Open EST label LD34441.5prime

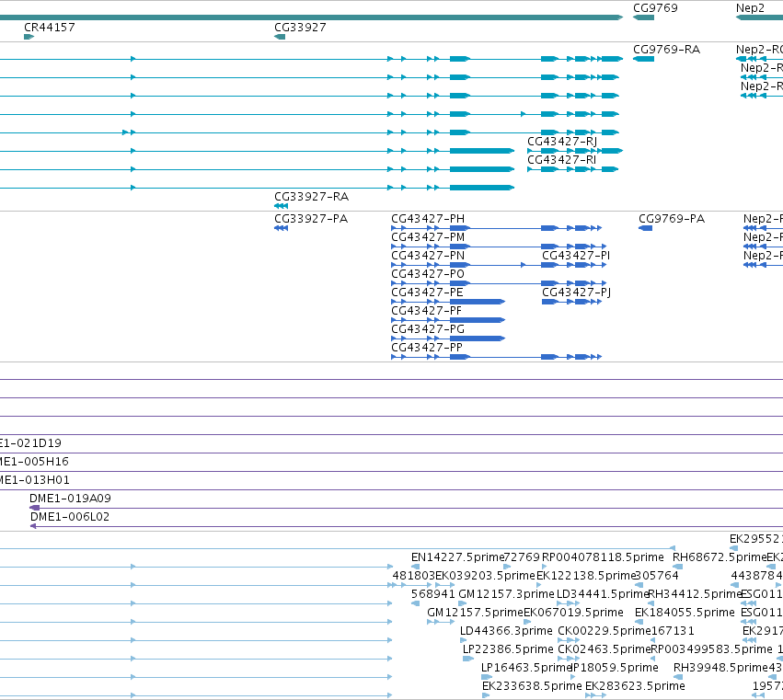[603, 594]
